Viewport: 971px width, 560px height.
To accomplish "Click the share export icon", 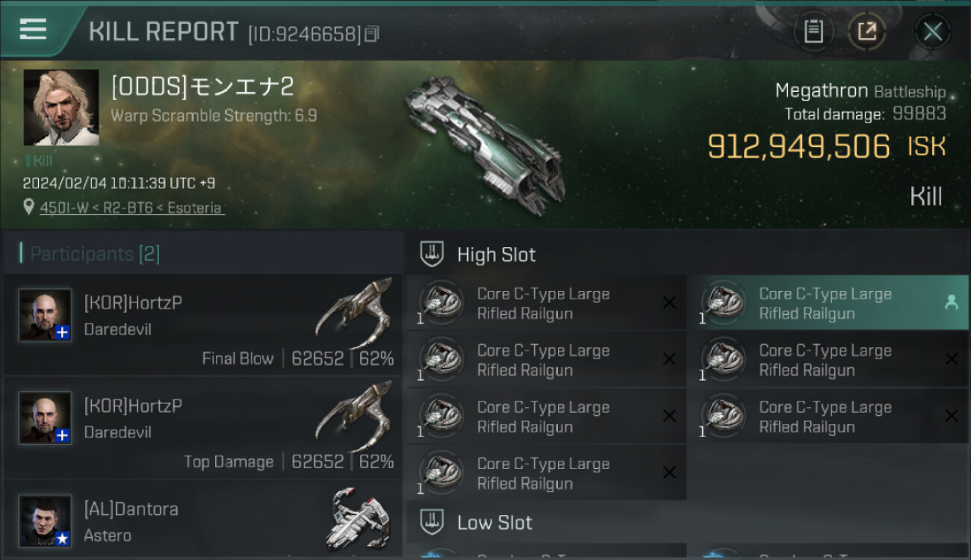I will pyautogui.click(x=866, y=31).
